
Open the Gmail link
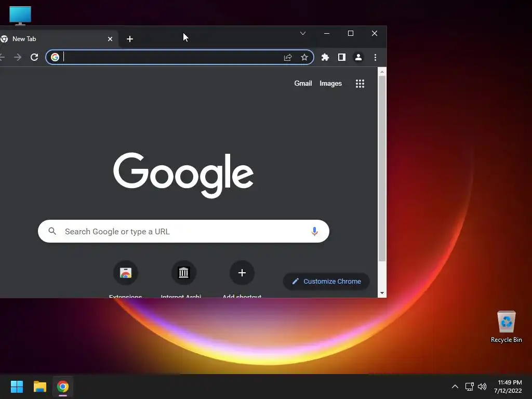tap(303, 84)
